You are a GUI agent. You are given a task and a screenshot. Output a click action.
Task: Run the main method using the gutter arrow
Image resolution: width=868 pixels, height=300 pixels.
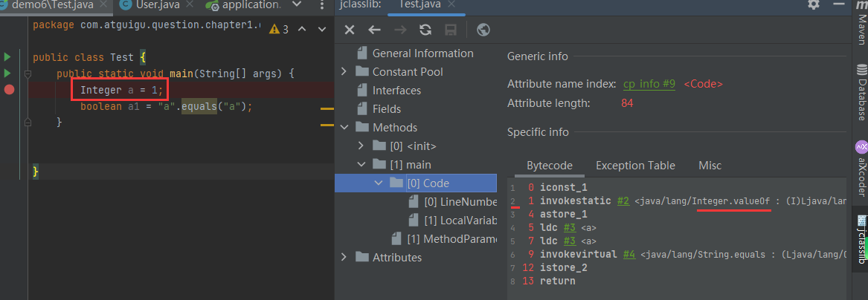pyautogui.click(x=7, y=74)
